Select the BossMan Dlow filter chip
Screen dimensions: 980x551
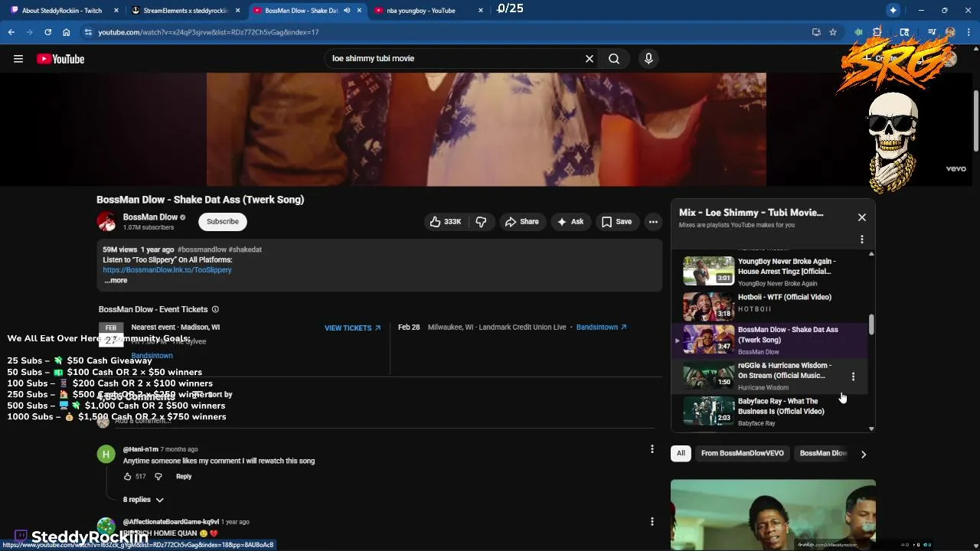tap(822, 453)
